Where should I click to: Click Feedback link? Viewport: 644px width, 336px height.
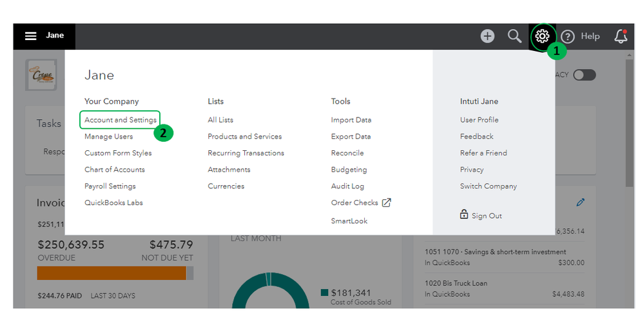[x=476, y=136]
